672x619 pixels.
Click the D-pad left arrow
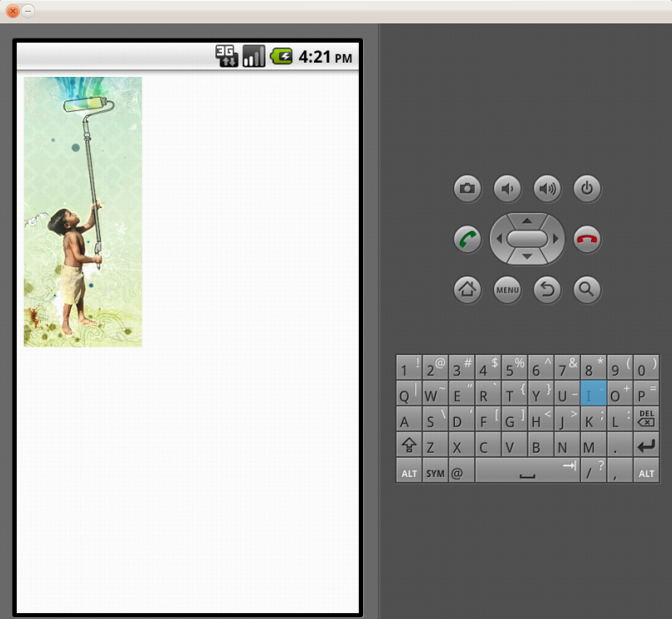click(x=499, y=239)
